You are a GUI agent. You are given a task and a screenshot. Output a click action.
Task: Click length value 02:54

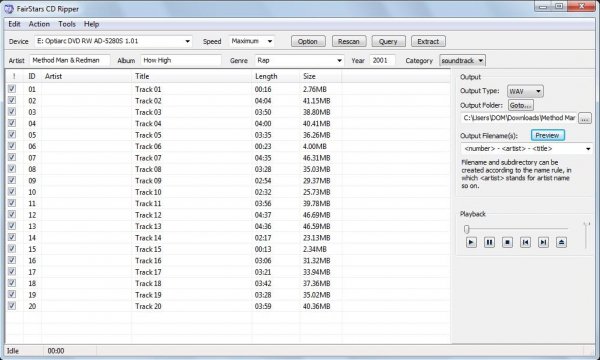tap(263, 181)
